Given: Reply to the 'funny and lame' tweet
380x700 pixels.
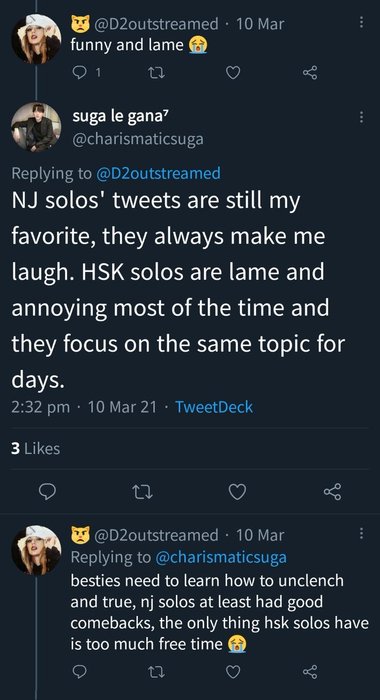Looking at the screenshot, I should point(79,73).
